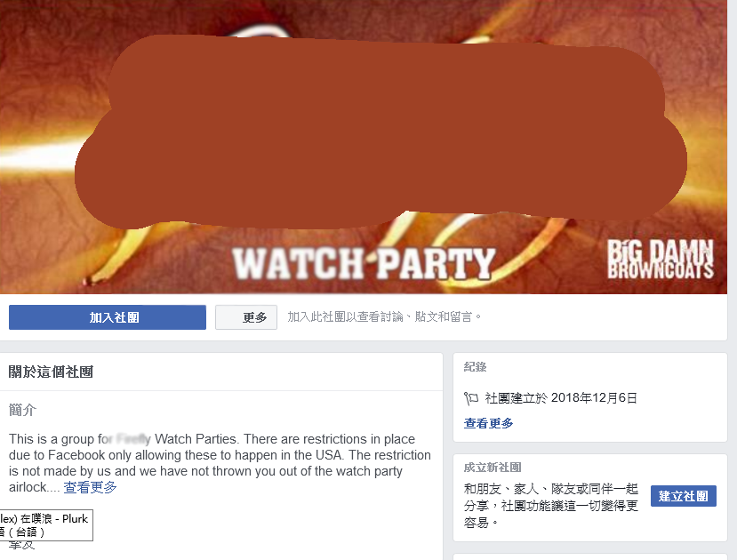
Task: Click the blue 加入社團 join group button
Action: pos(108,317)
